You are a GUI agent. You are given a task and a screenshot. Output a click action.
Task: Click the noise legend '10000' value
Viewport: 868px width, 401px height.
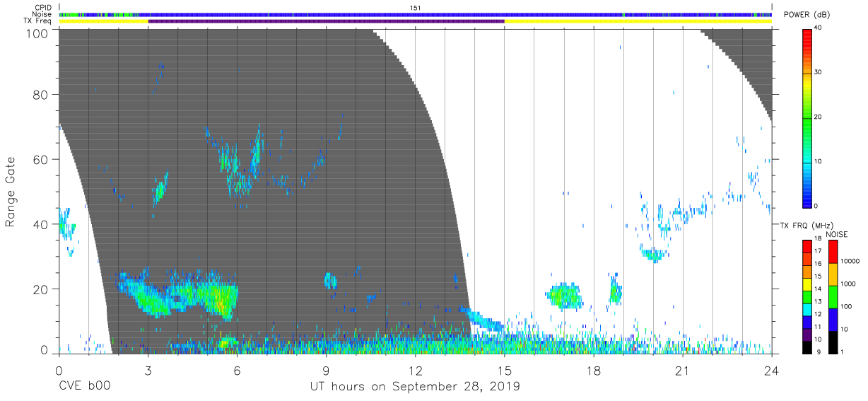849,261
